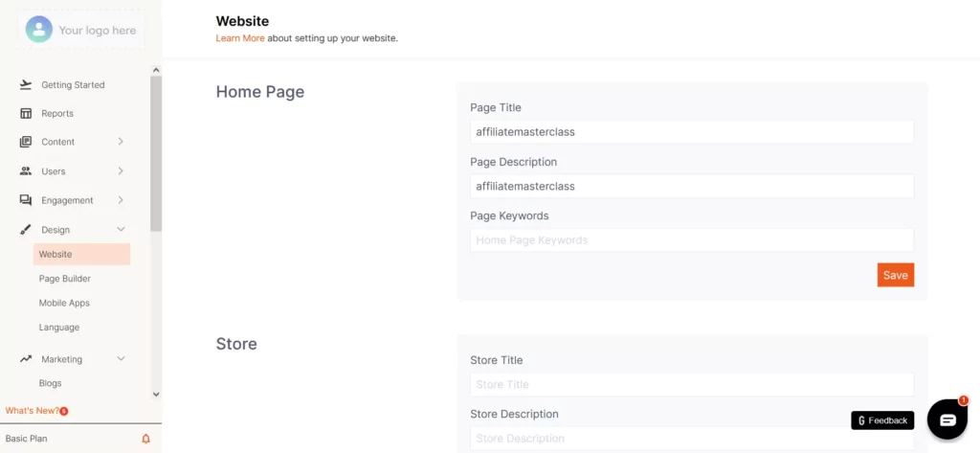Open the Feedback button
Image resolution: width=980 pixels, height=453 pixels.
(882, 420)
